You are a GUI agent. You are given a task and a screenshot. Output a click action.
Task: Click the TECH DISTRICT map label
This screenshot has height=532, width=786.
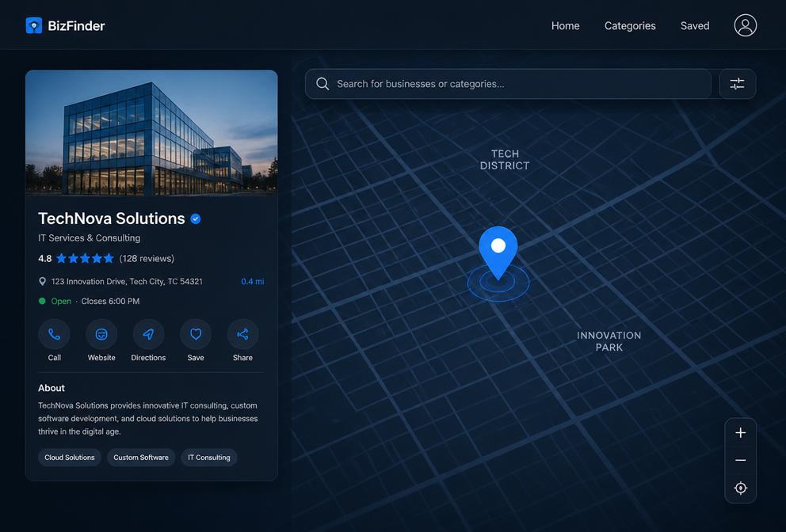pos(505,160)
